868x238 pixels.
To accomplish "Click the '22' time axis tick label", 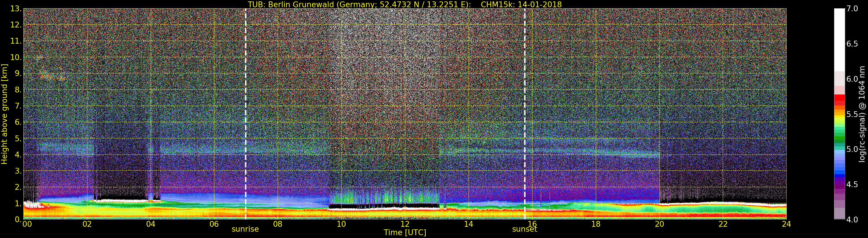I will [x=723, y=224].
